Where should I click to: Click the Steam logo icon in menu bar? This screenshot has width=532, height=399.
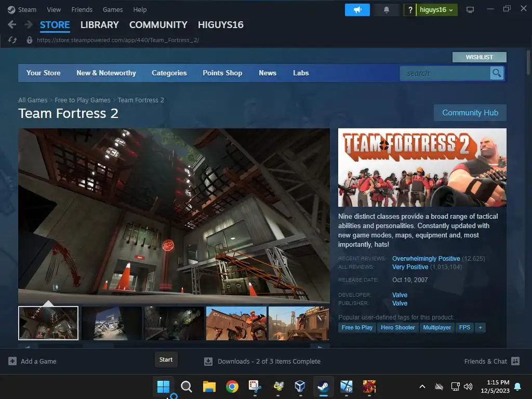[11, 9]
